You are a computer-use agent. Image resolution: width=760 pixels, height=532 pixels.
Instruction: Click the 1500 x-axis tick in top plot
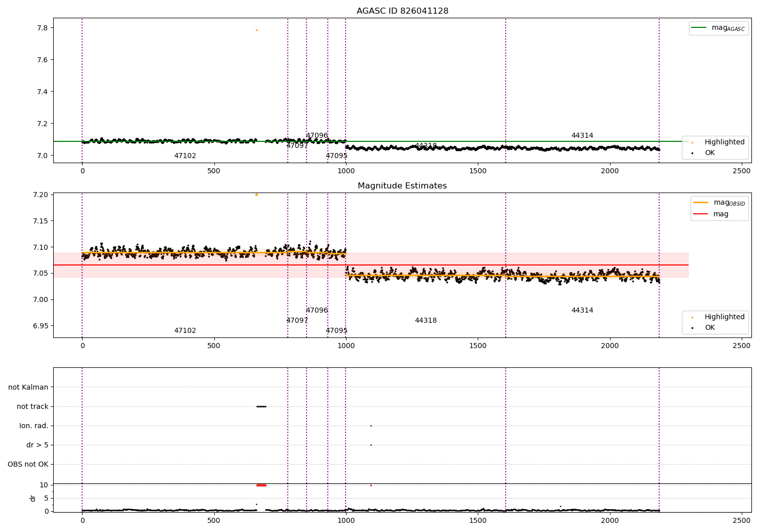pyautogui.click(x=478, y=171)
